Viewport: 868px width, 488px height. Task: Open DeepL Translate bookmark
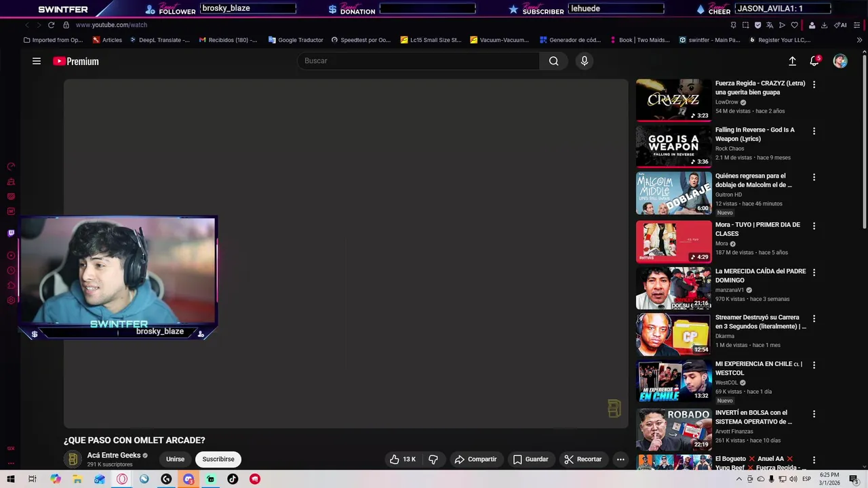(x=159, y=40)
